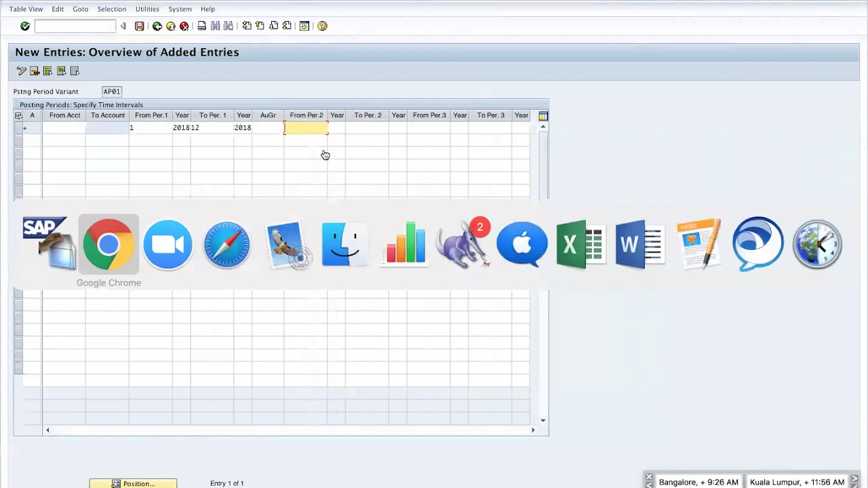868x488 pixels.
Task: Go to the next page icon
Action: coord(273,26)
